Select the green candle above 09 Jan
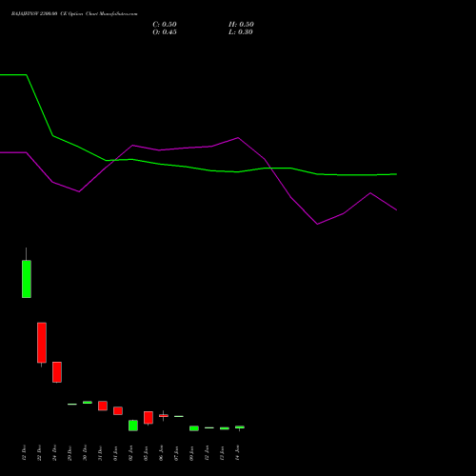Screen dimensions: 476x476 [194, 428]
